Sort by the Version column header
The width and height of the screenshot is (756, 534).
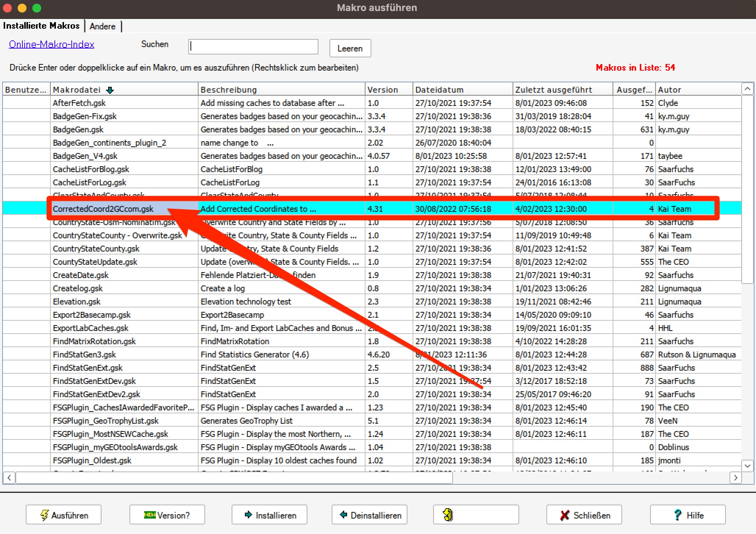[389, 90]
